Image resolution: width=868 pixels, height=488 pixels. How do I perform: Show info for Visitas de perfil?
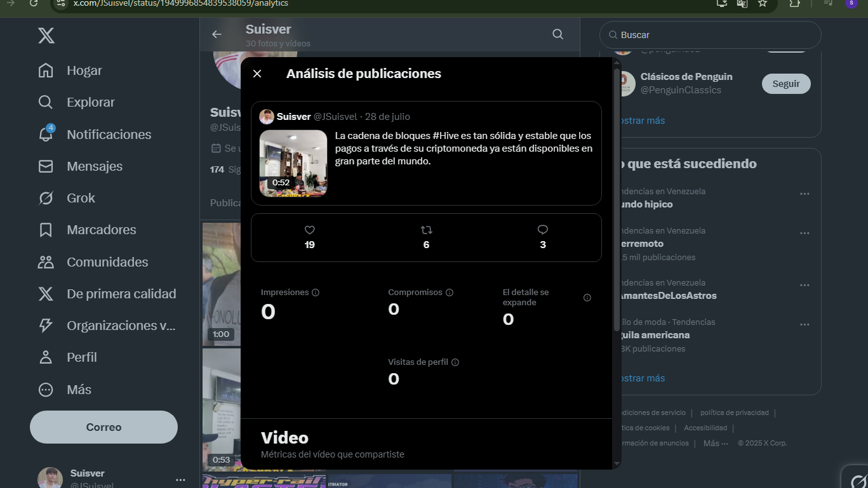pyautogui.click(x=455, y=362)
